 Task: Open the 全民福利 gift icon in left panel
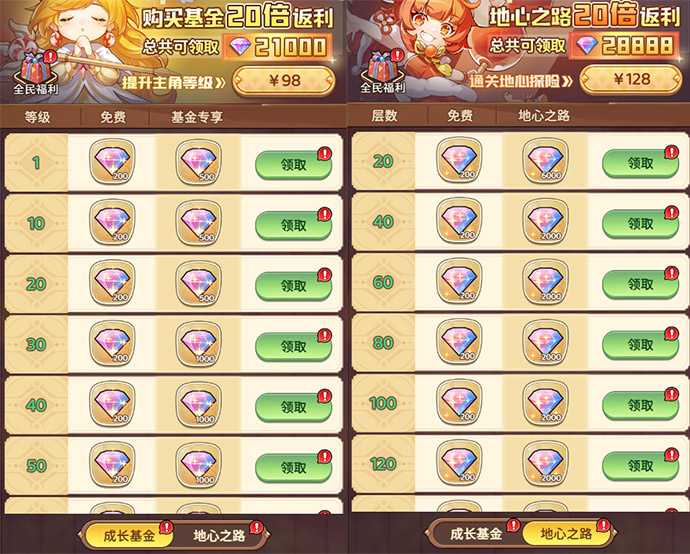point(36,73)
